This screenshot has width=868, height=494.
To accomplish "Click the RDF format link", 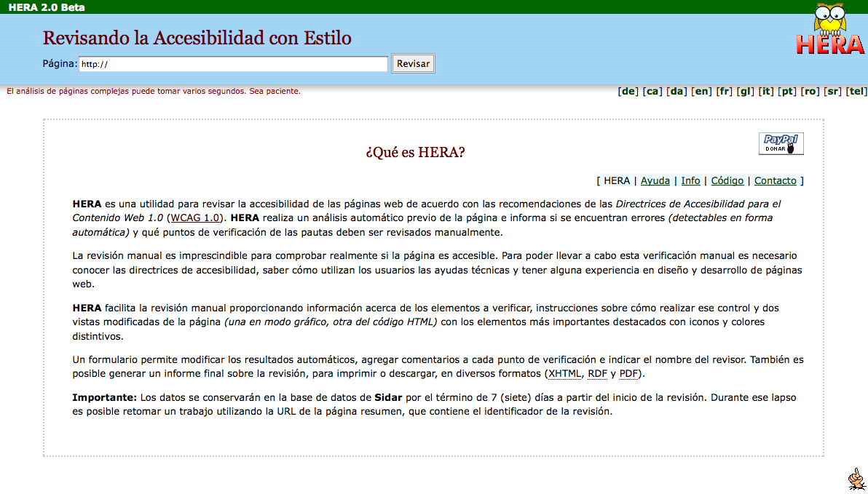I will (x=597, y=374).
